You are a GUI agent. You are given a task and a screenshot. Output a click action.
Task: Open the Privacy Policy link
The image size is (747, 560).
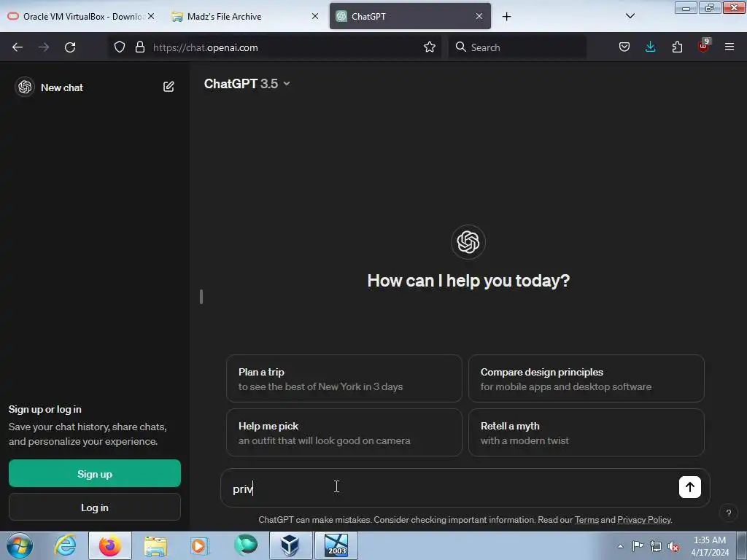[x=644, y=520]
